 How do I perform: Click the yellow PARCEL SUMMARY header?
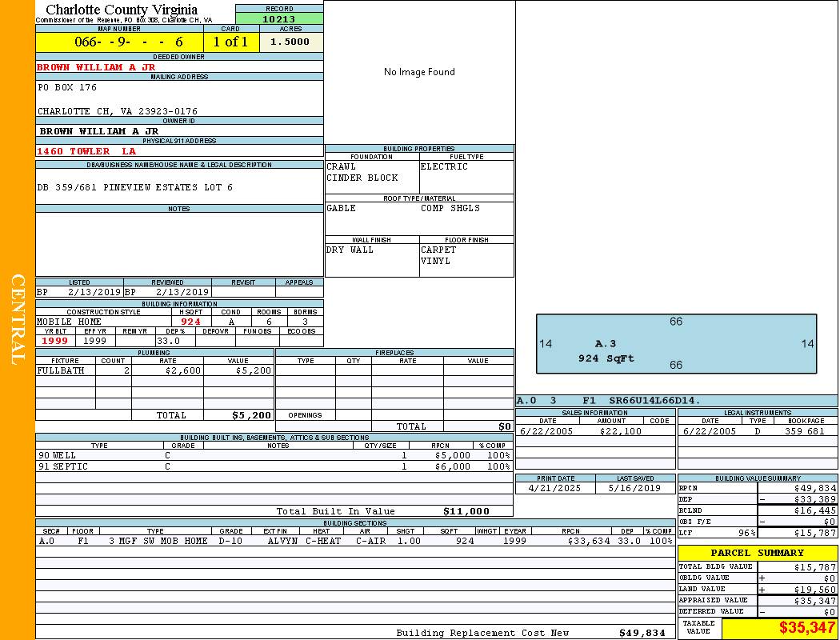[757, 553]
